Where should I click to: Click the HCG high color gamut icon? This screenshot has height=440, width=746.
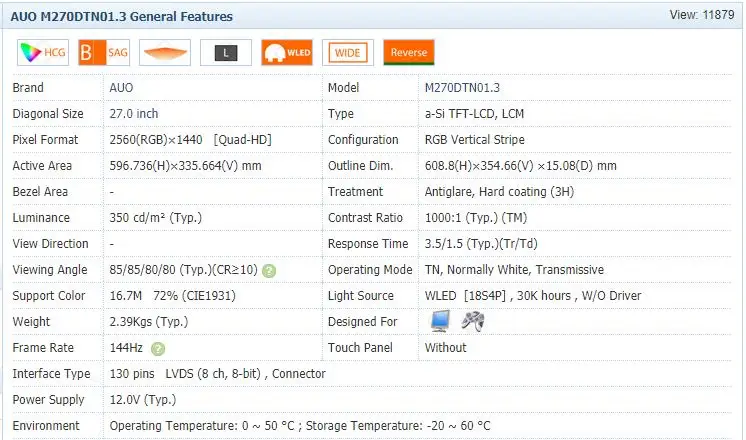(x=43, y=52)
